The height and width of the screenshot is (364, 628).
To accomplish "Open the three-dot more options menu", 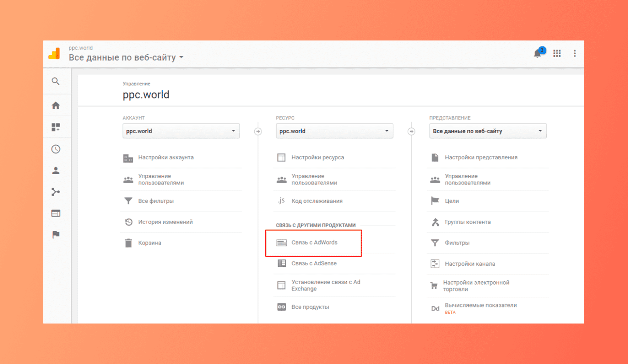I will tap(575, 53).
